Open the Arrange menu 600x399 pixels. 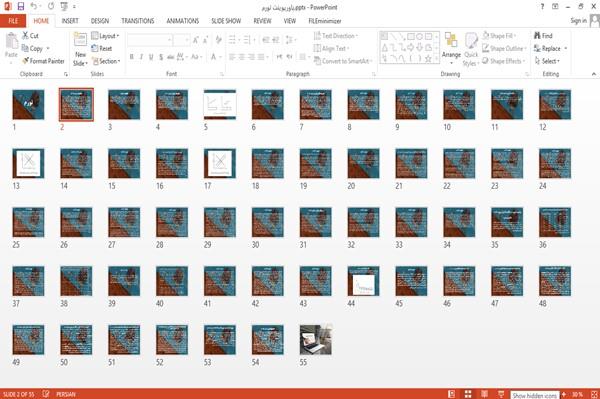click(x=452, y=49)
